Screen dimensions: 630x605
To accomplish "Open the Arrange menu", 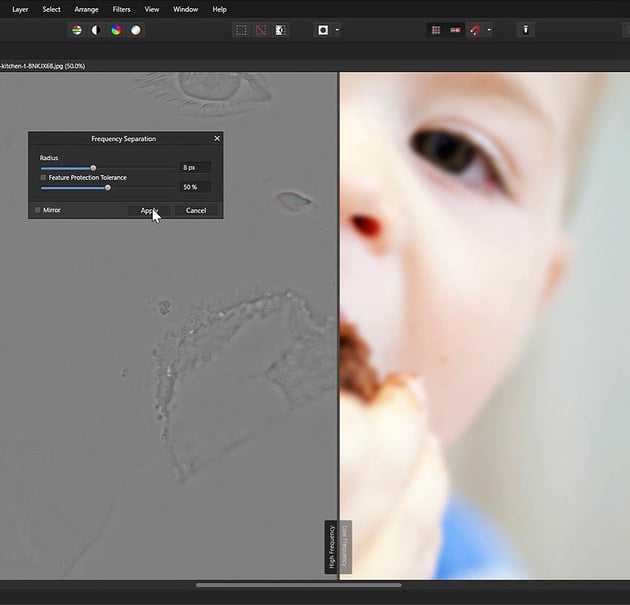I will click(86, 9).
